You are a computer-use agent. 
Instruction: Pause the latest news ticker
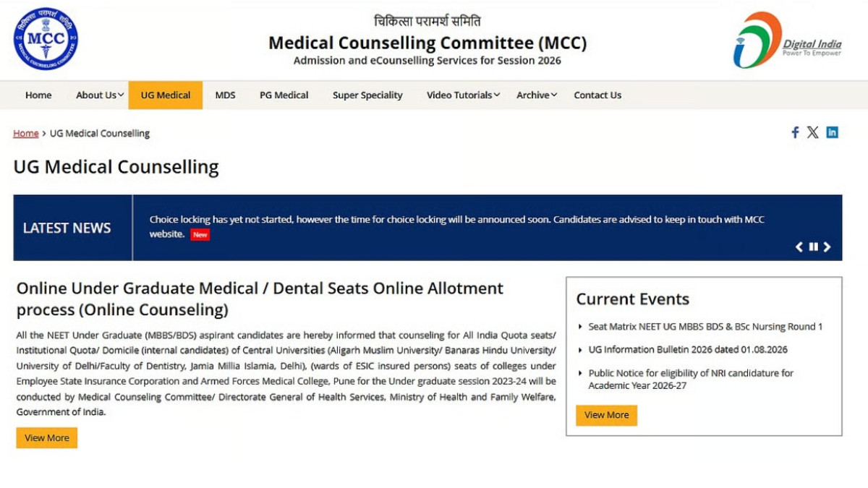pos(813,247)
